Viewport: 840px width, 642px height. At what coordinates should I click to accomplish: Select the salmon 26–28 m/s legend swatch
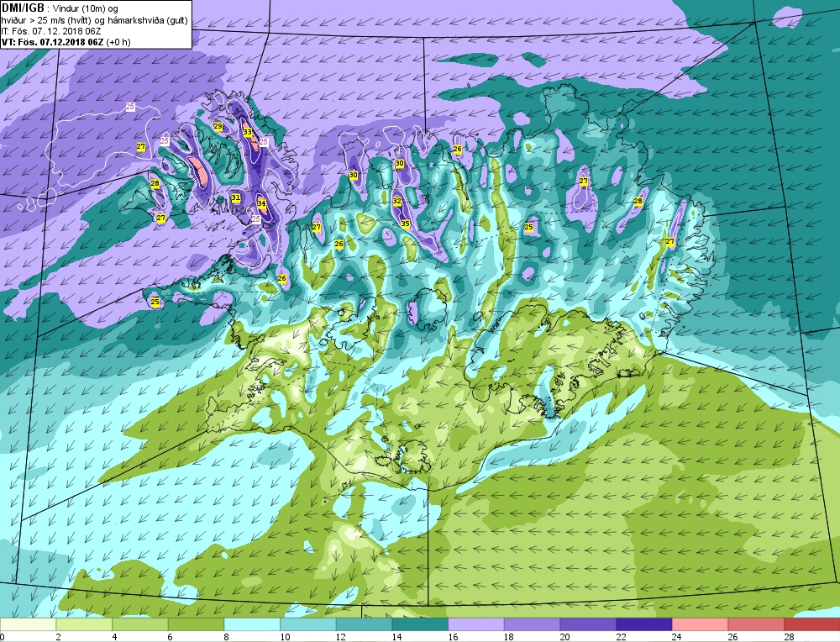756,624
